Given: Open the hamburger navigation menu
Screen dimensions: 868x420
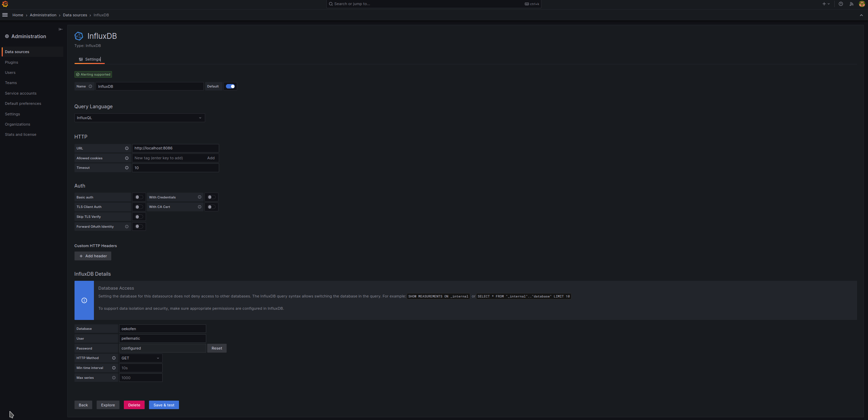Looking at the screenshot, I should [x=5, y=15].
